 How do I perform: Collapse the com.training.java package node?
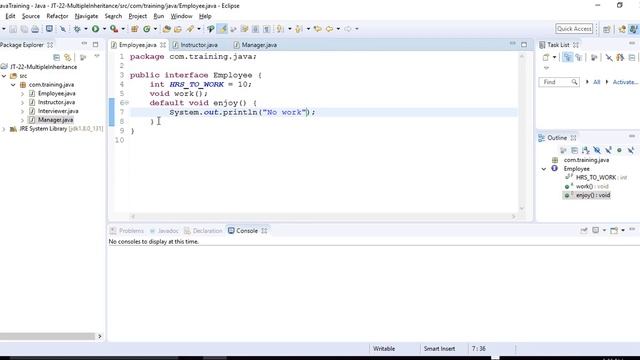coord(13,85)
